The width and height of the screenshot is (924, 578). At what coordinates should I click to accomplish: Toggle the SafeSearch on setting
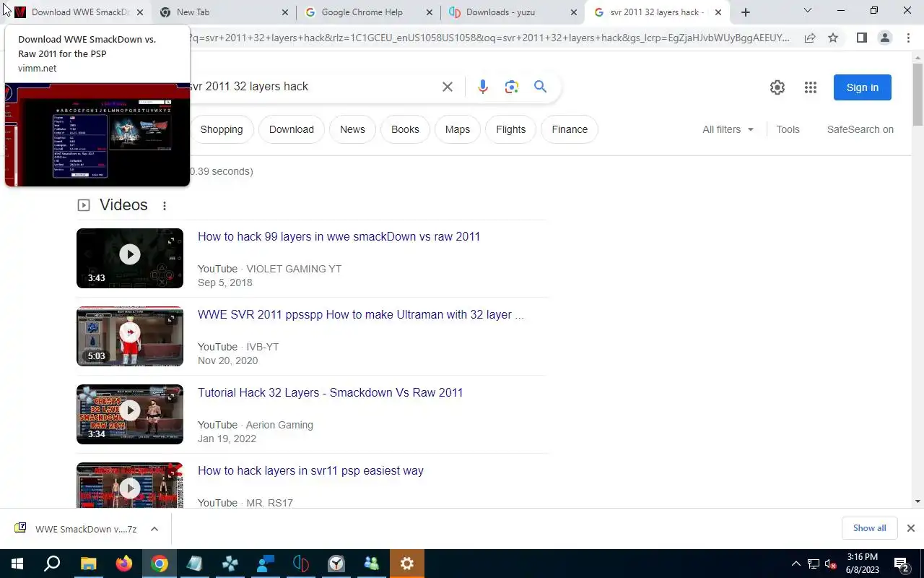click(860, 129)
